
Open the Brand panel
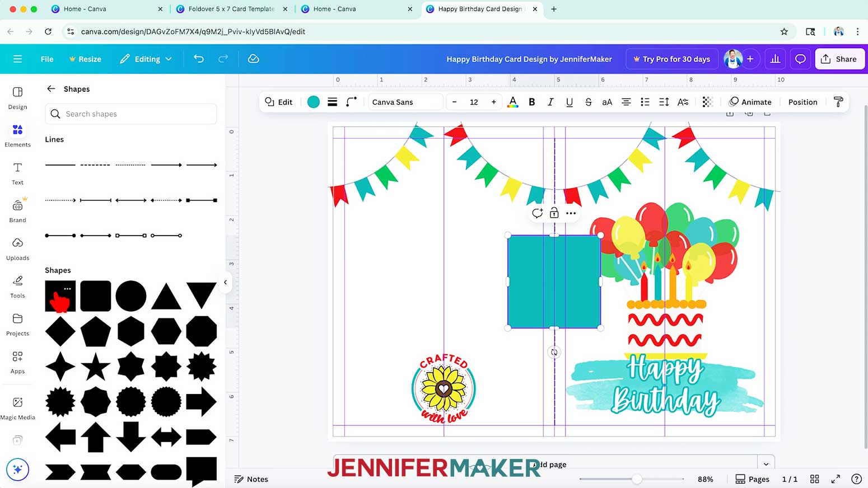17,211
